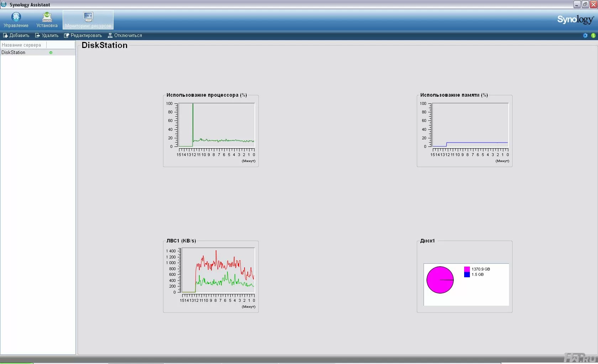Click the Редактировать toolbar button
This screenshot has width=598, height=364.
coord(83,36)
